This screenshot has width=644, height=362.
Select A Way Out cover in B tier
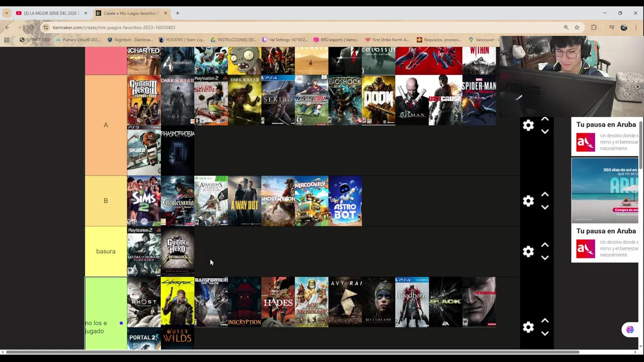click(x=245, y=201)
